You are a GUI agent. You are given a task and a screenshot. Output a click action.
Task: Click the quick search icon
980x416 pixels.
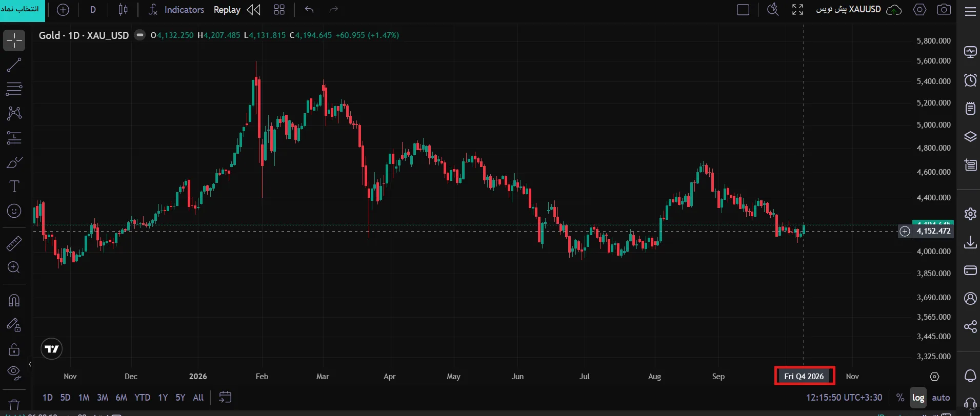(x=773, y=10)
